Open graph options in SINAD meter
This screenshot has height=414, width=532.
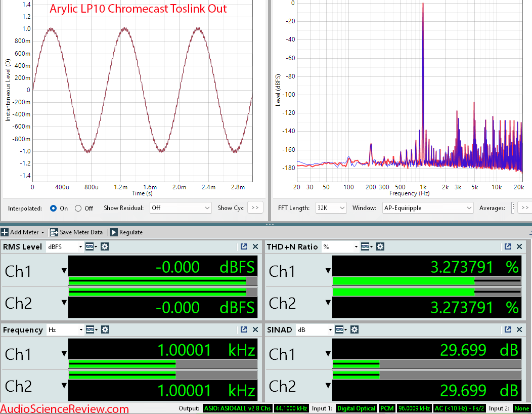click(341, 329)
